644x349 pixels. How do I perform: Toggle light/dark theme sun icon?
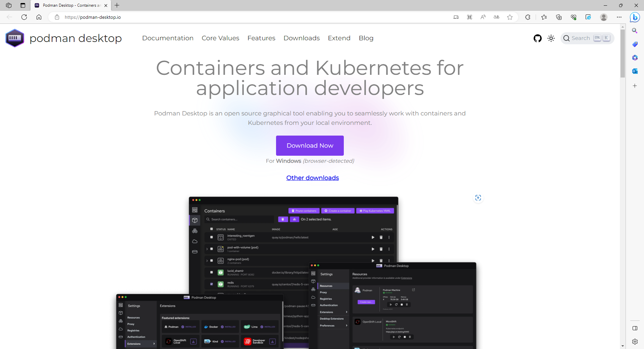click(551, 38)
